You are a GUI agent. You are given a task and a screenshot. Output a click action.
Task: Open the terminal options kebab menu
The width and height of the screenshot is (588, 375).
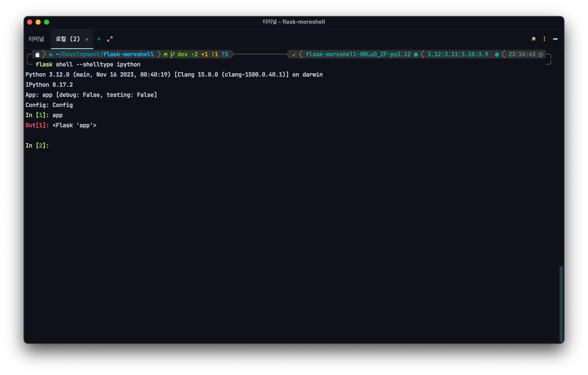pyautogui.click(x=544, y=39)
